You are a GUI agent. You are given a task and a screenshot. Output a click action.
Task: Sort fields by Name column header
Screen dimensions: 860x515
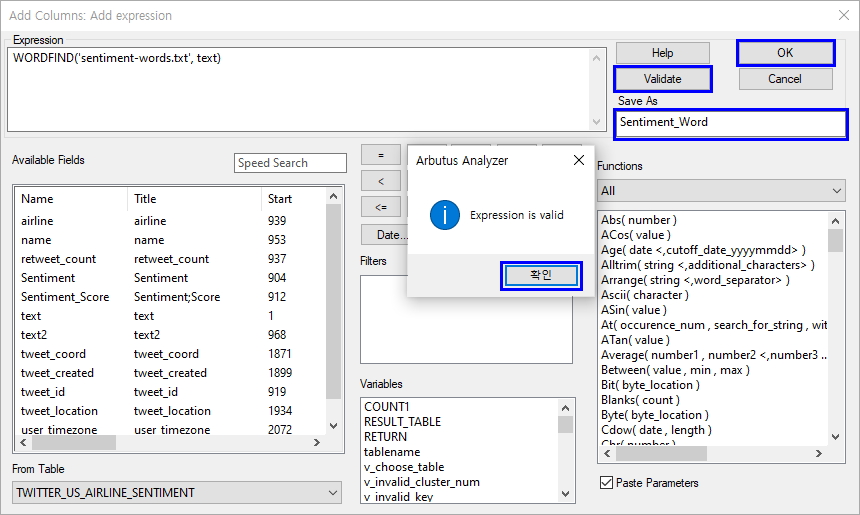pos(72,199)
